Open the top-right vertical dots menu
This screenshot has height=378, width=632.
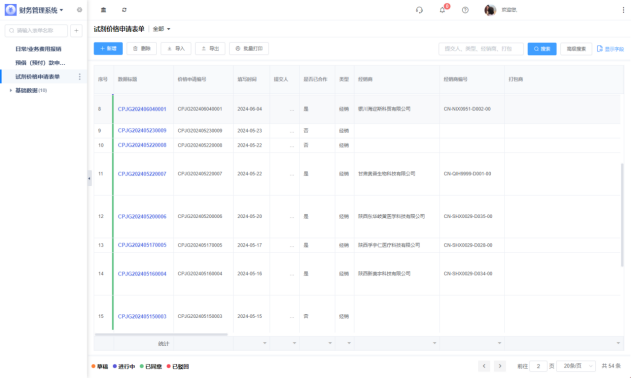pyautogui.click(x=623, y=10)
